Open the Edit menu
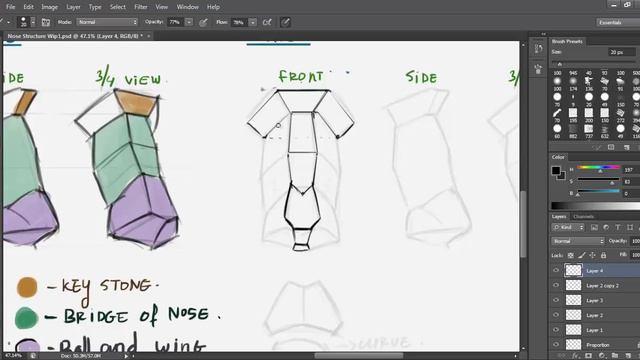This screenshot has height=360, width=640. [28, 7]
